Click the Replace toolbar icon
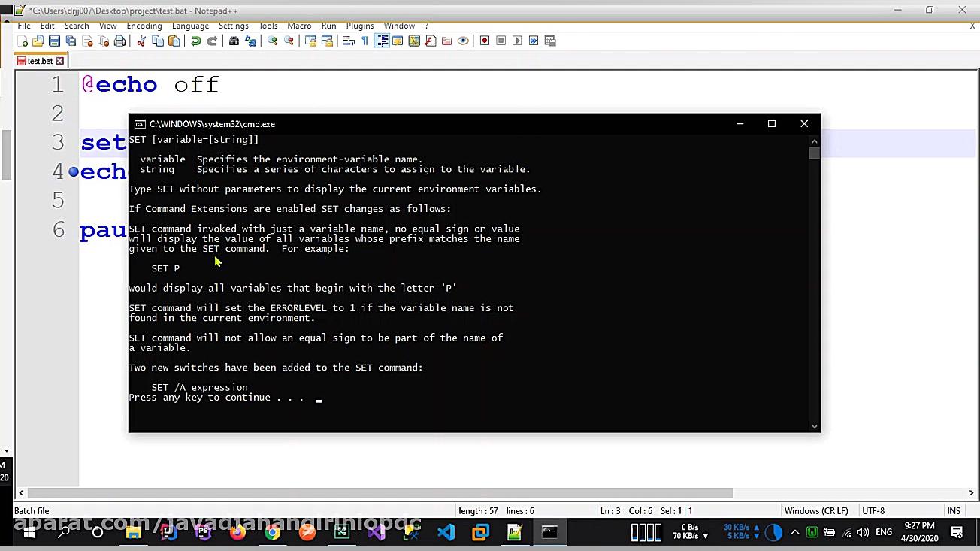 tap(250, 41)
